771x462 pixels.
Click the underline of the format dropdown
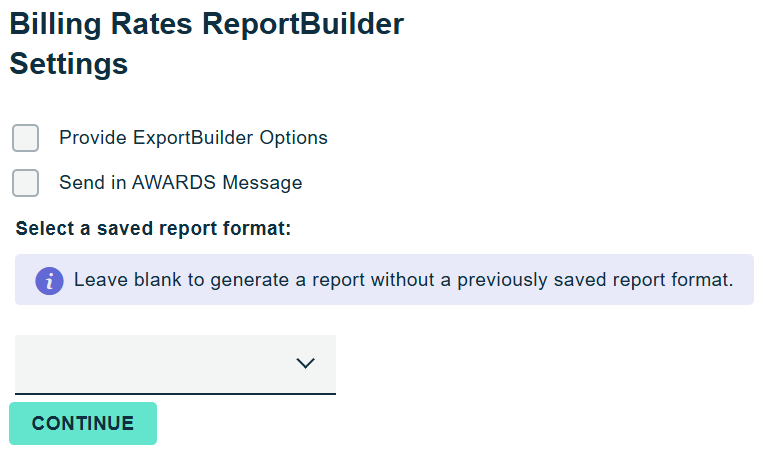(175, 393)
